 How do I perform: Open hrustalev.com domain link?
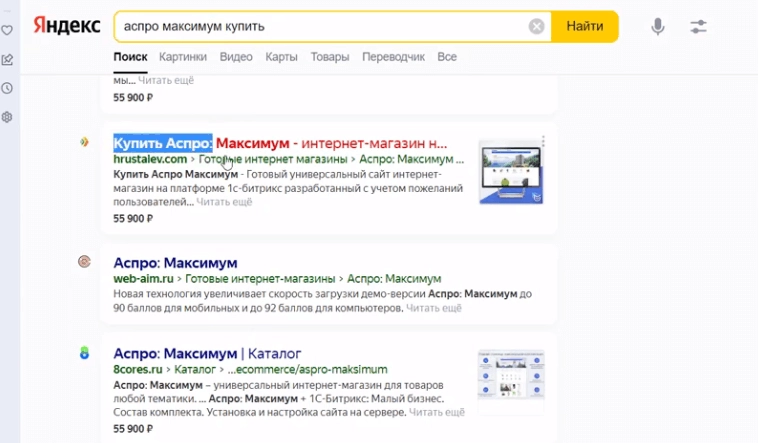coord(150,159)
